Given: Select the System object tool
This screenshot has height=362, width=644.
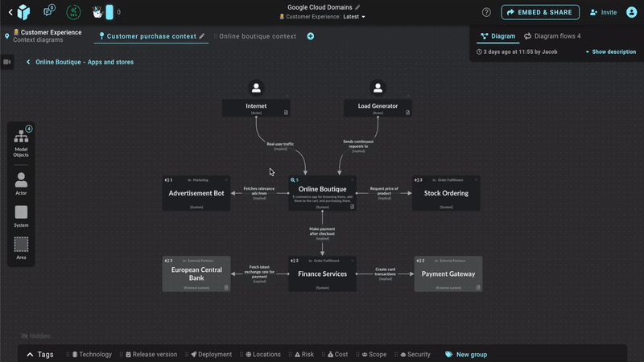Looking at the screenshot, I should pyautogui.click(x=21, y=215).
